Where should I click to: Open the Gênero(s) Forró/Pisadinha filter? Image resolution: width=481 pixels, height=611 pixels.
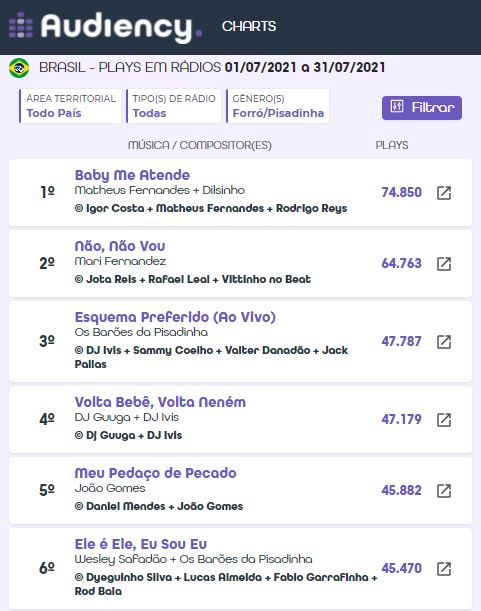pos(278,106)
